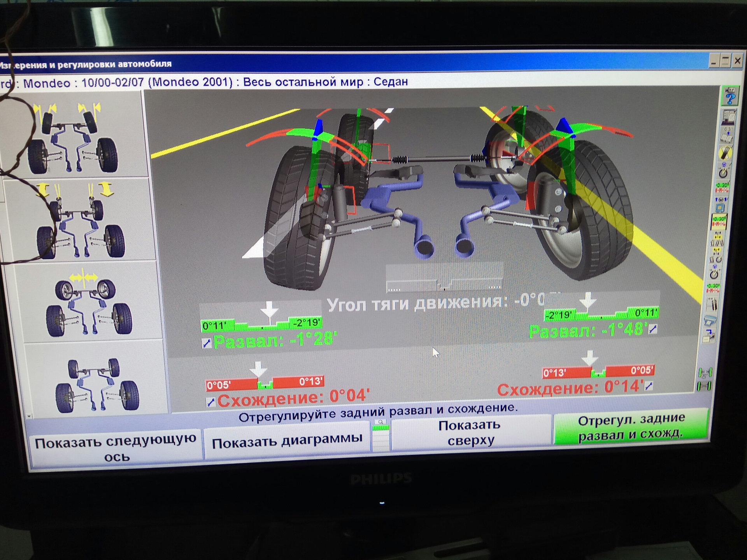Select the lower green-red measurements icon
Viewport: 747px width, 560px height.
coord(713,288)
